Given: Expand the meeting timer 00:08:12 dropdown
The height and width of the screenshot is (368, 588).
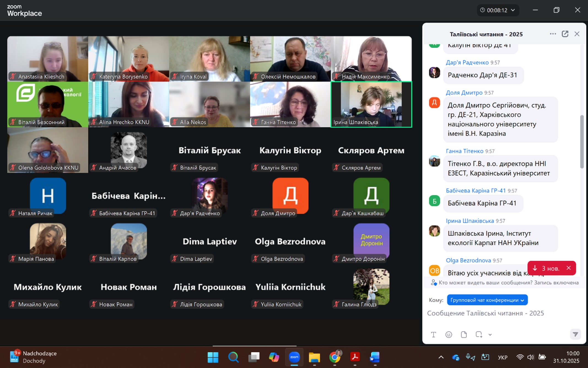Looking at the screenshot, I should [x=513, y=10].
